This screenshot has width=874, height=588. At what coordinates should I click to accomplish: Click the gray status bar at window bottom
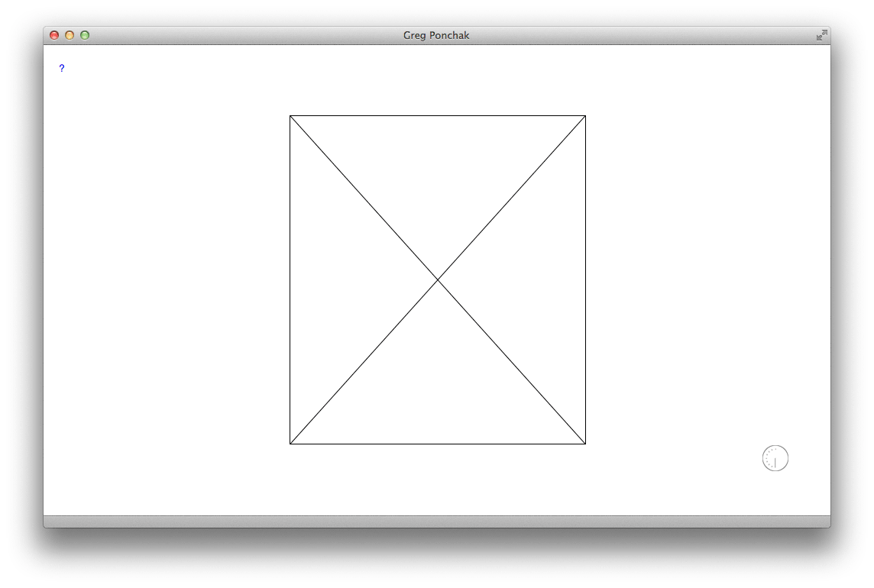point(436,522)
